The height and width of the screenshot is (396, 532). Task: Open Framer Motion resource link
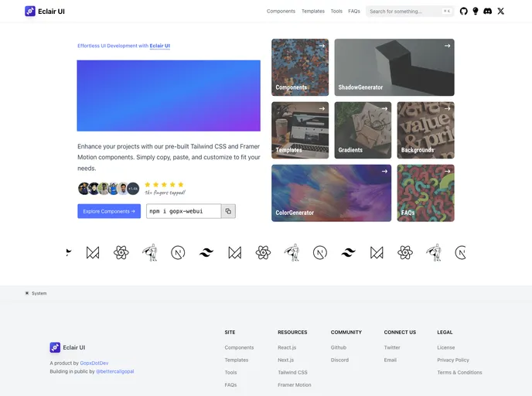click(x=294, y=385)
